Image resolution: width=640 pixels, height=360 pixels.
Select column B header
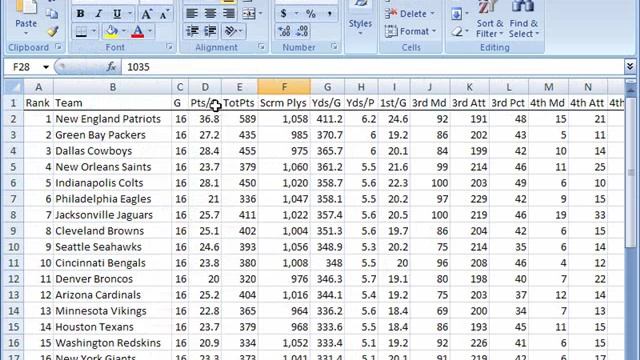click(113, 87)
